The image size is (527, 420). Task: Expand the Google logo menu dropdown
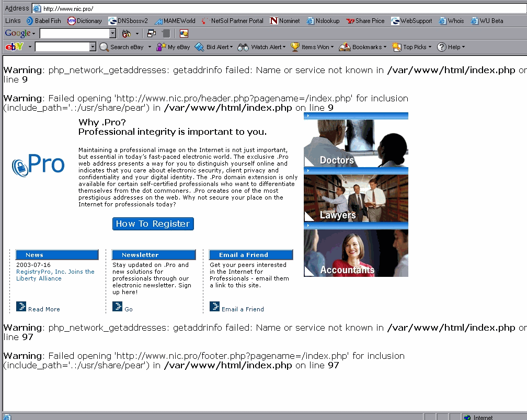tap(33, 33)
